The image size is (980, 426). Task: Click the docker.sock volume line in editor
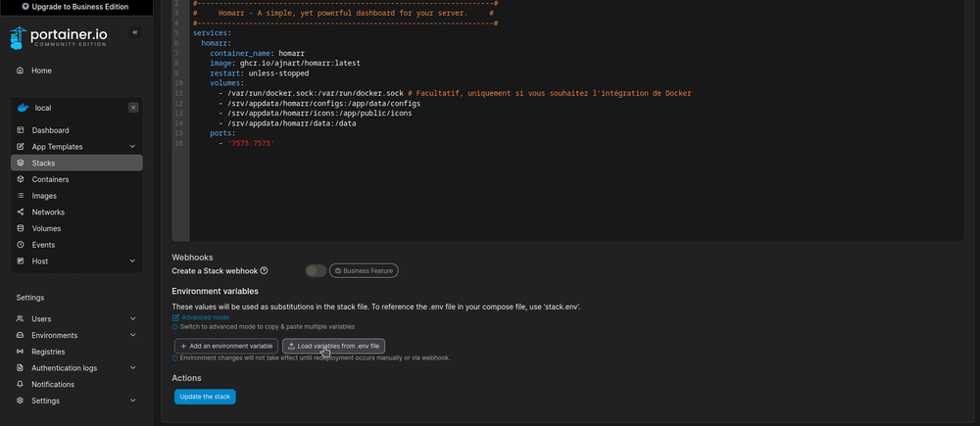pos(455,93)
